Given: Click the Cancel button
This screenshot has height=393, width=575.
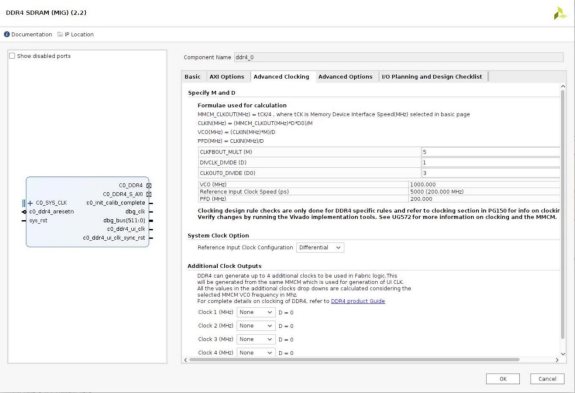Looking at the screenshot, I should 547,379.
